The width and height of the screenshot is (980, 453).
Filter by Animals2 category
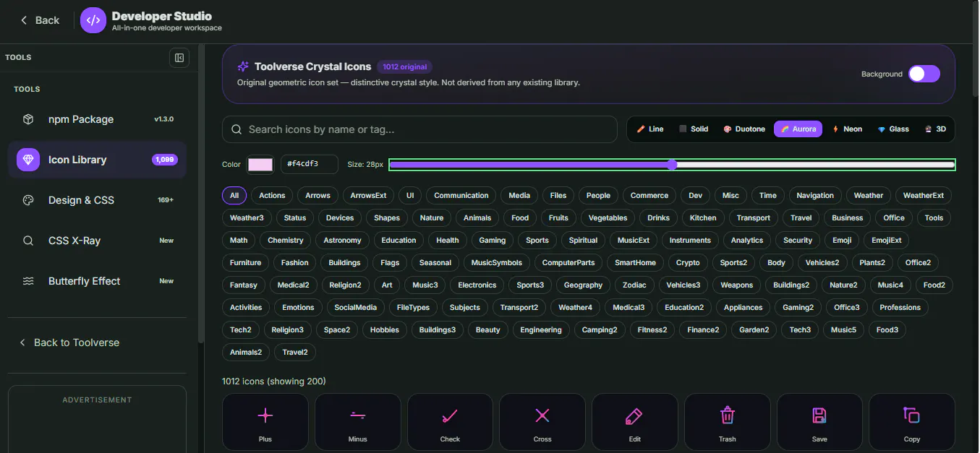tap(246, 352)
